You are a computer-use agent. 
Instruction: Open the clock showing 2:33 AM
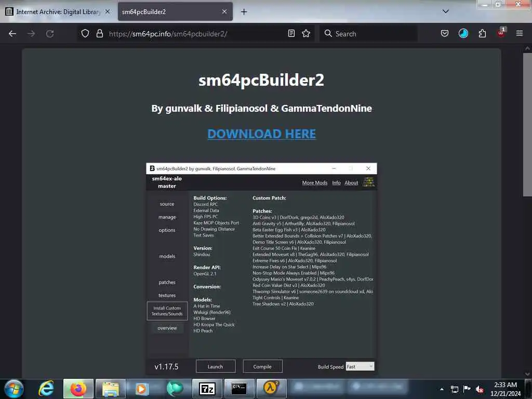coord(506,389)
